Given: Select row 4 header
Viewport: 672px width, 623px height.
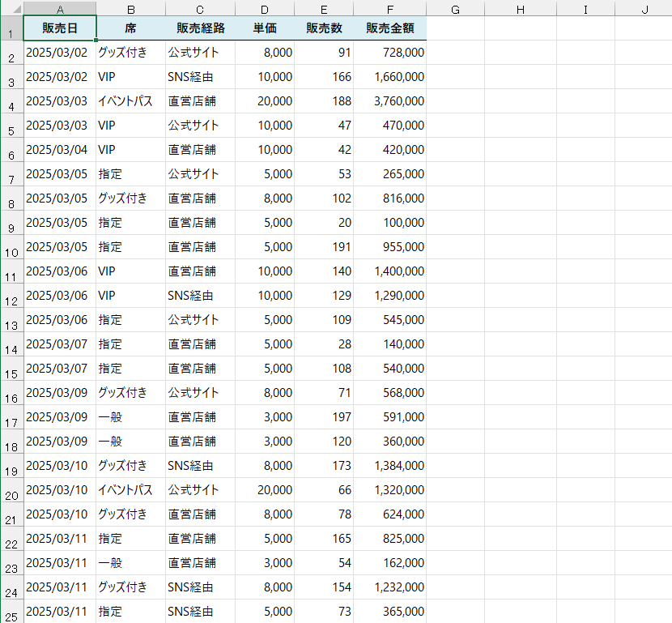Looking at the screenshot, I should click(11, 101).
